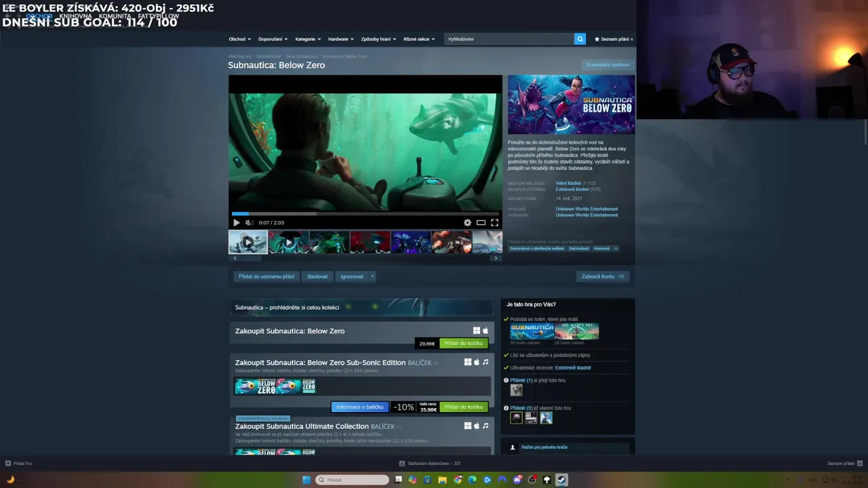Open Windows Start menu
The height and width of the screenshot is (488, 868).
pyautogui.click(x=307, y=480)
